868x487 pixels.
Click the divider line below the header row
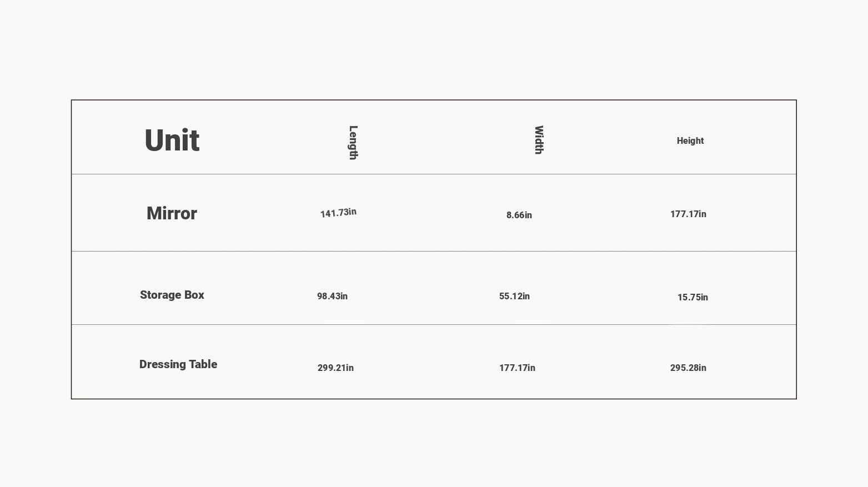[434, 174]
